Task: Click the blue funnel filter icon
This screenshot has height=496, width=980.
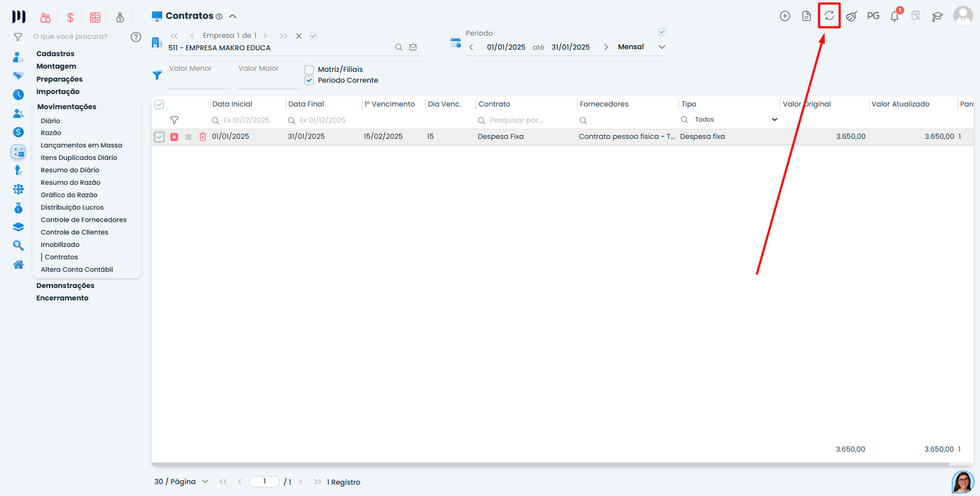Action: click(157, 75)
